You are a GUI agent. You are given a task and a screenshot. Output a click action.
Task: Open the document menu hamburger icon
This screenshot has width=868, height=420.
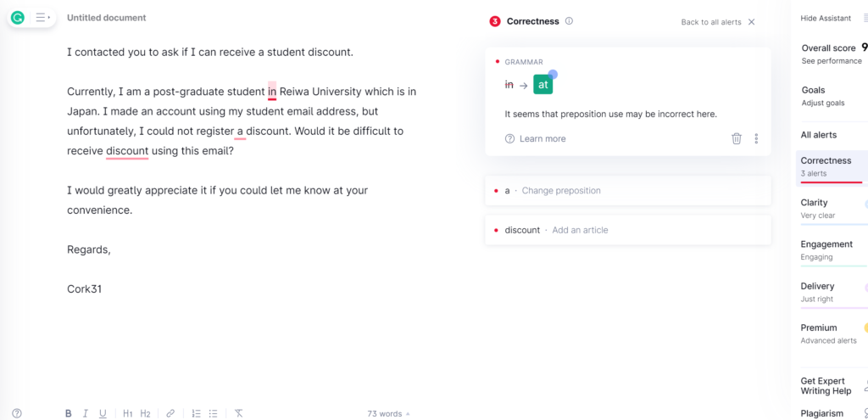42,18
